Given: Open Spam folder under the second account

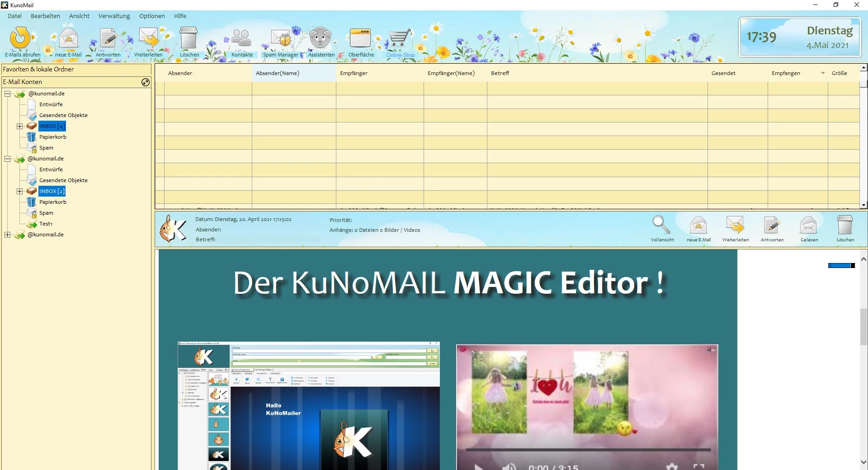Looking at the screenshot, I should [46, 213].
